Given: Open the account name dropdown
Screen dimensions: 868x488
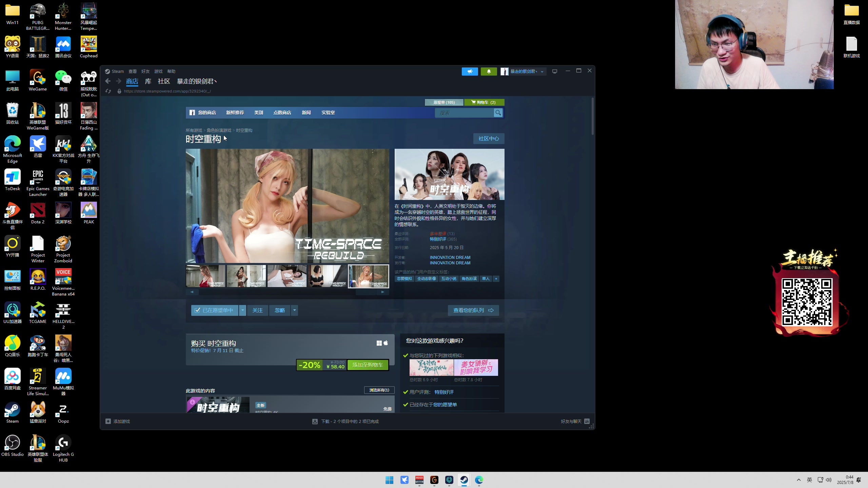Looking at the screenshot, I should pos(524,72).
